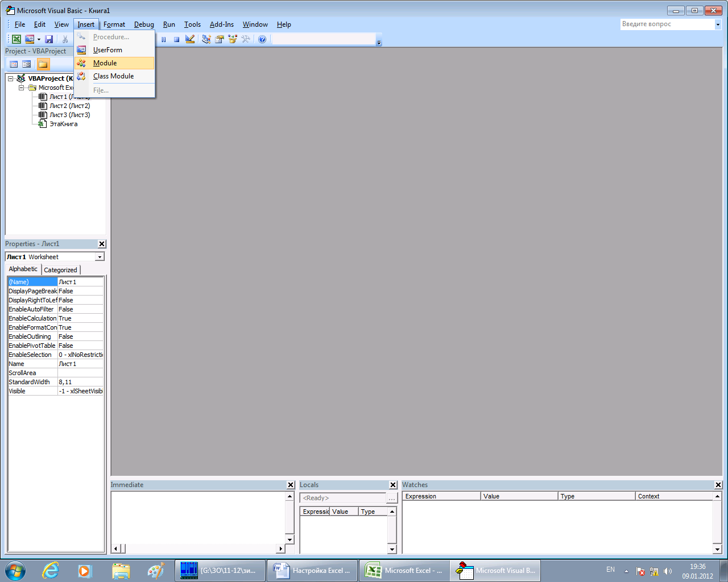Click the UserForm icon in Insert menu
This screenshot has height=582, width=728.
pos(81,50)
